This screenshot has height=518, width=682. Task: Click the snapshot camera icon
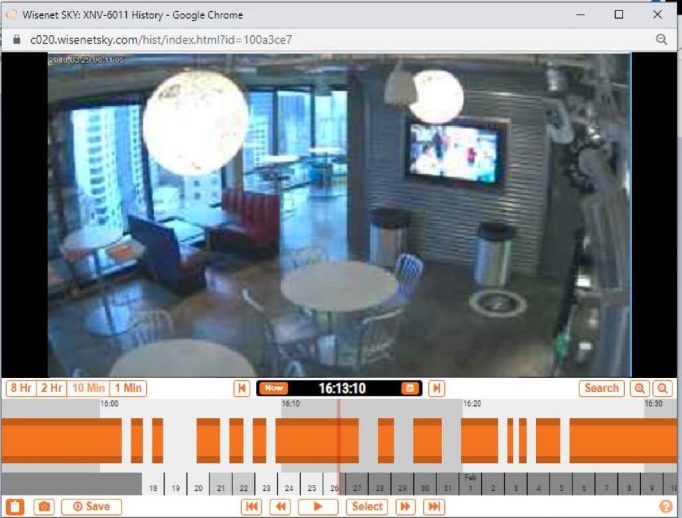[x=44, y=507]
